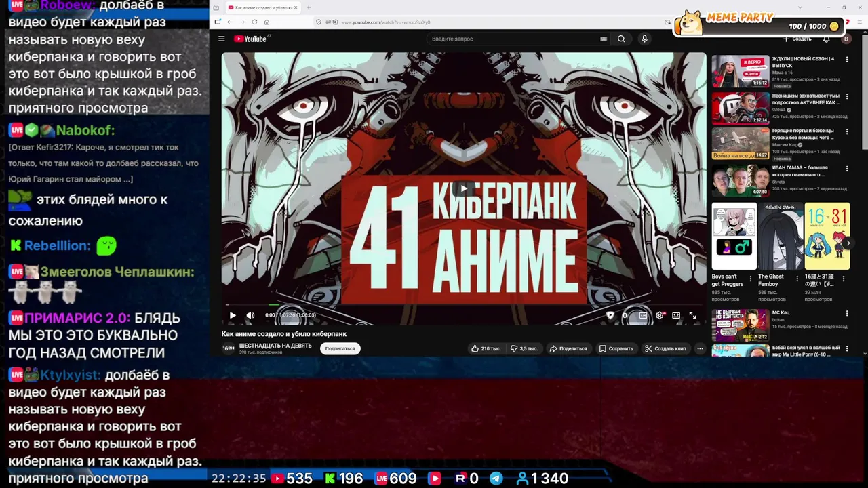Open options for the 'Неонацизм захватывает умы' video
Image resolution: width=868 pixels, height=488 pixels.
click(846, 96)
